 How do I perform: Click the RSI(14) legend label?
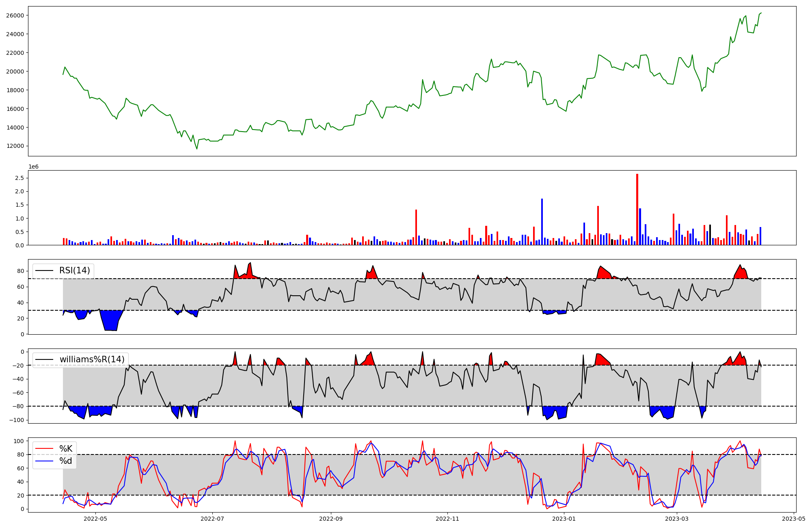pos(75,270)
